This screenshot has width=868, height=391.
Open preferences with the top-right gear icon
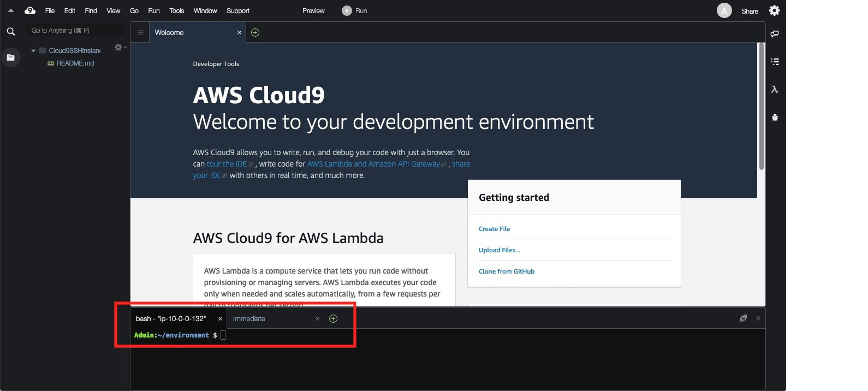coord(774,10)
